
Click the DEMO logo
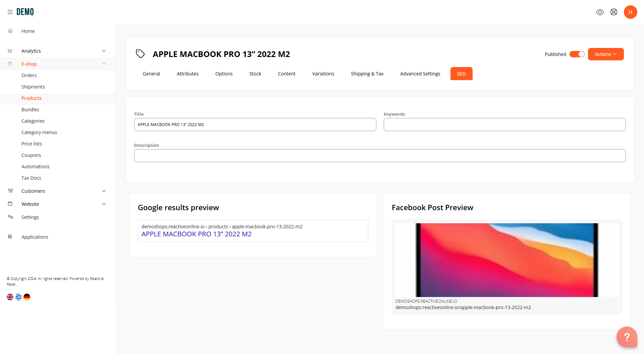click(x=25, y=12)
